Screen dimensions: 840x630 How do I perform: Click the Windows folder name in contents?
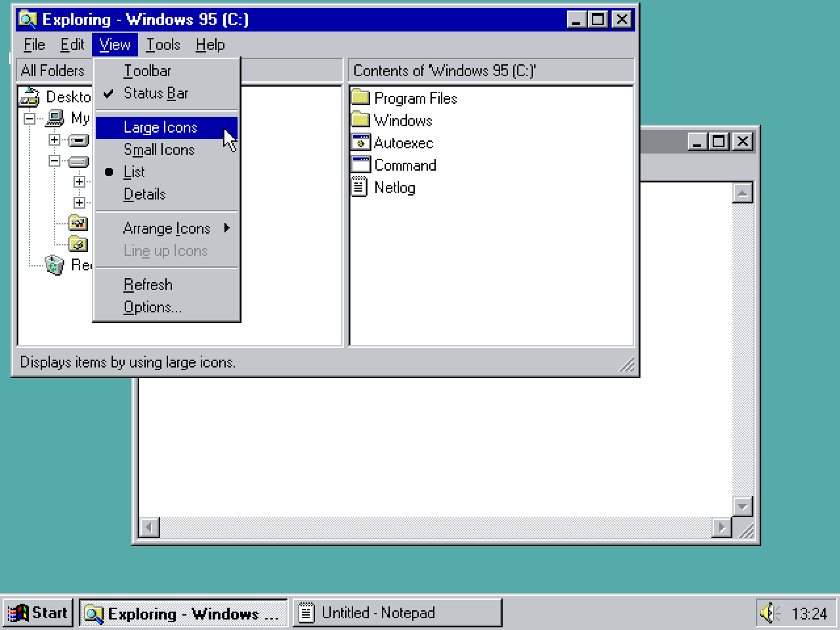403,120
